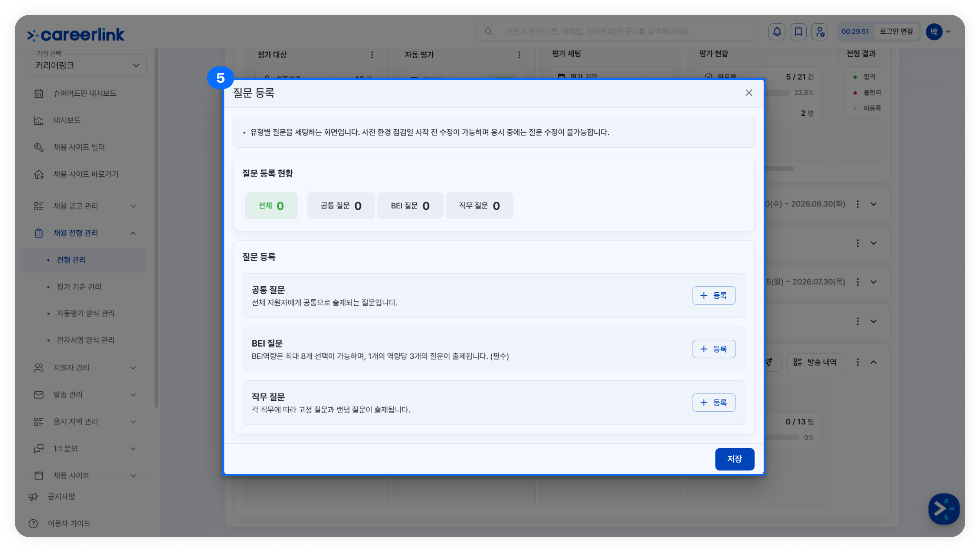The height and width of the screenshot is (552, 980).
Task: Close the 질문 등록 dialog
Action: tap(749, 93)
